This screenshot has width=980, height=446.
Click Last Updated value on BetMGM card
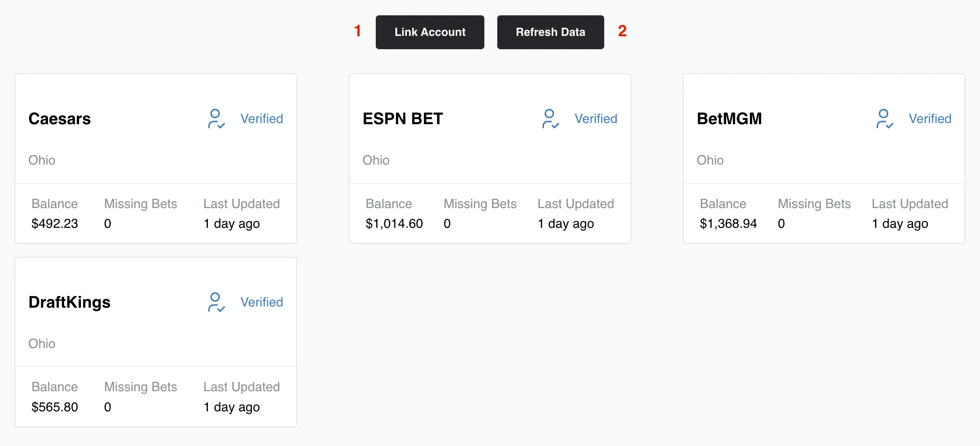click(x=900, y=223)
